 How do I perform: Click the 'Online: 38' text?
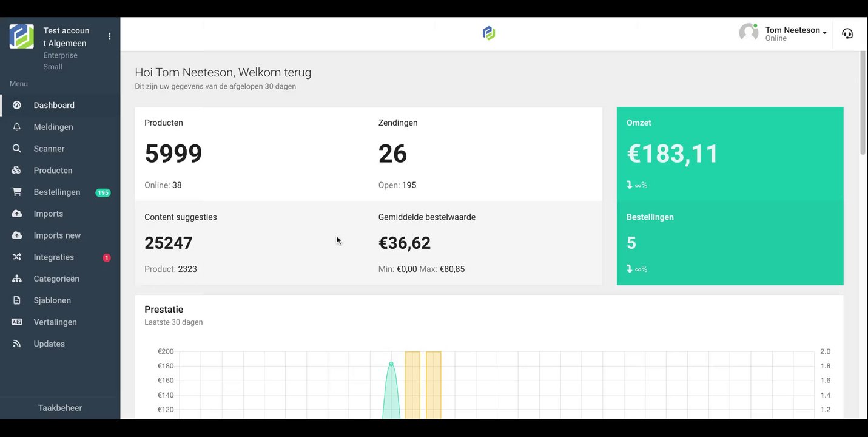point(163,185)
